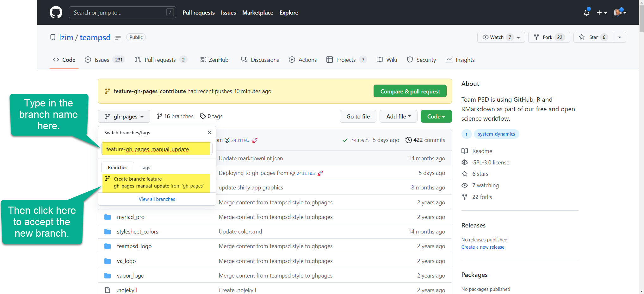Go to Explore in top navigation

click(289, 13)
